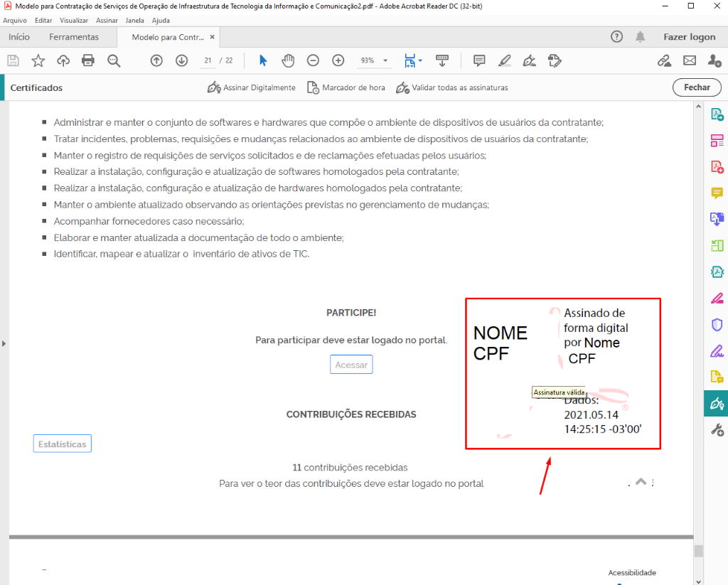Go to the previous page arrow

click(156, 61)
